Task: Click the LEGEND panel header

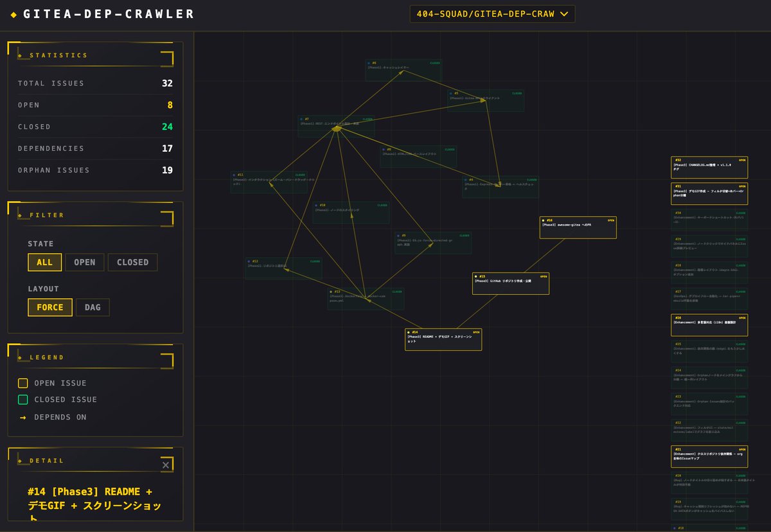Action: point(95,357)
